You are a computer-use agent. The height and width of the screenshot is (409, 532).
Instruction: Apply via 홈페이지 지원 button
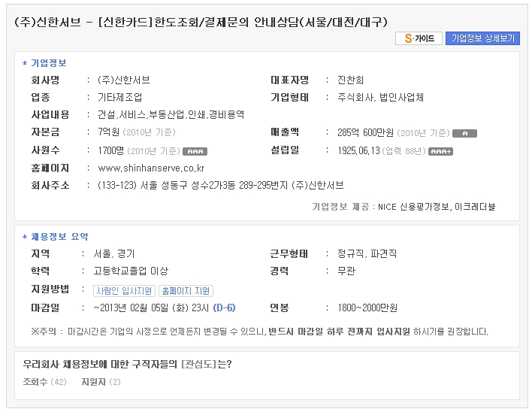[x=186, y=291]
